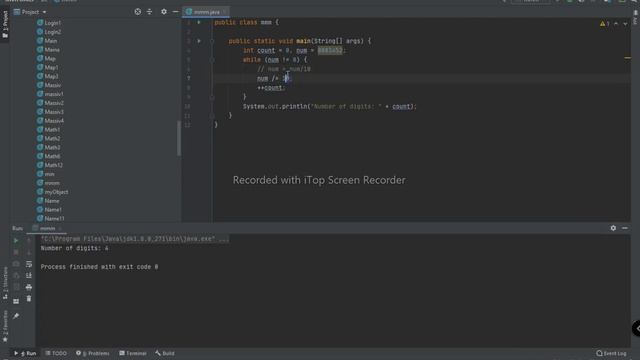Screen dimensions: 640x360
Task: Stop the running process in Run panel
Action: (16, 252)
